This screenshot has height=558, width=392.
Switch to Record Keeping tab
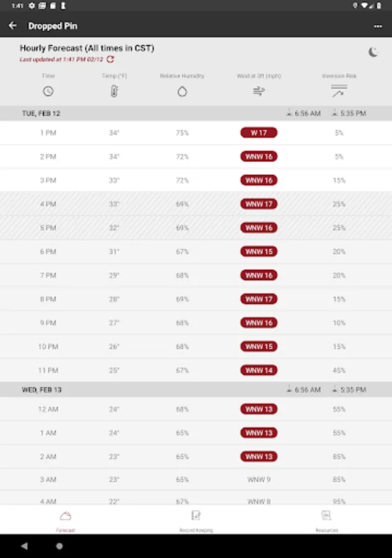pos(196,520)
